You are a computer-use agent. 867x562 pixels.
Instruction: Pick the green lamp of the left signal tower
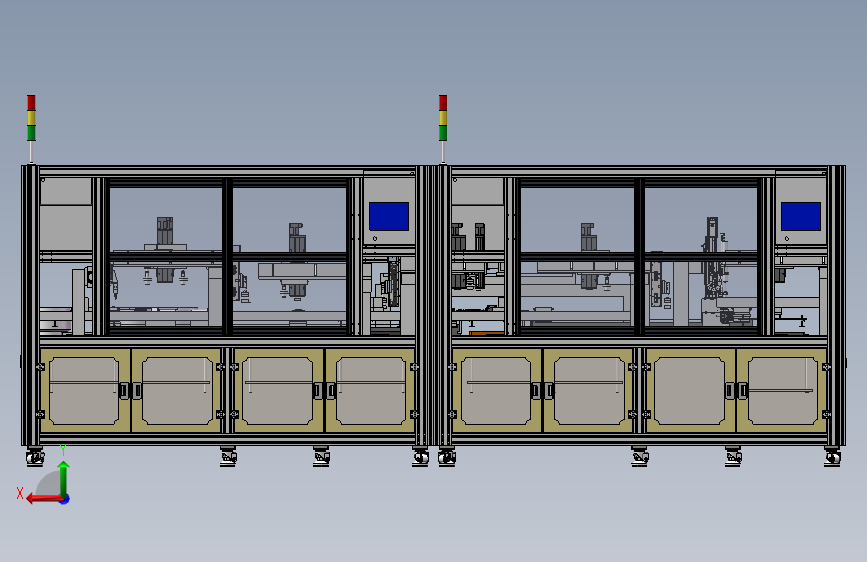[x=31, y=133]
